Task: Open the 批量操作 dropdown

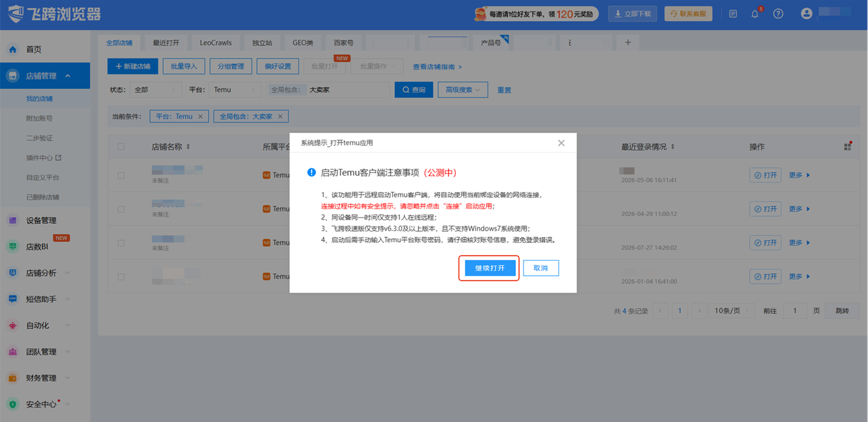Action: tap(377, 66)
